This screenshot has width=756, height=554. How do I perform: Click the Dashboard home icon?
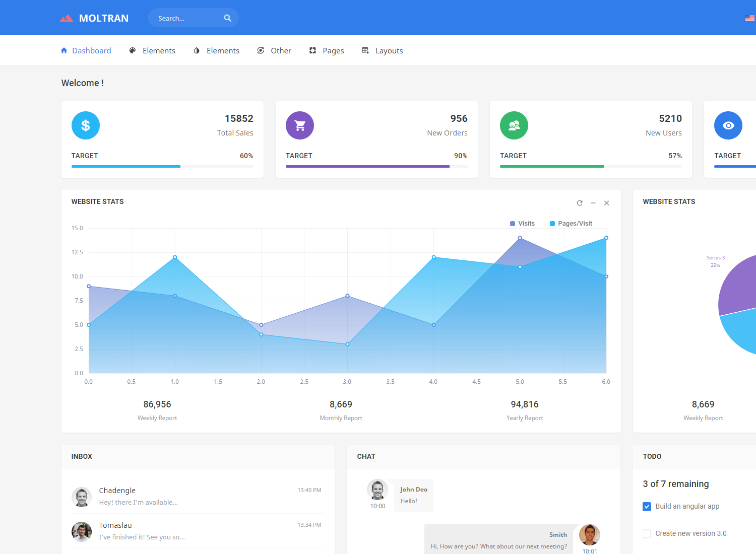(64, 50)
